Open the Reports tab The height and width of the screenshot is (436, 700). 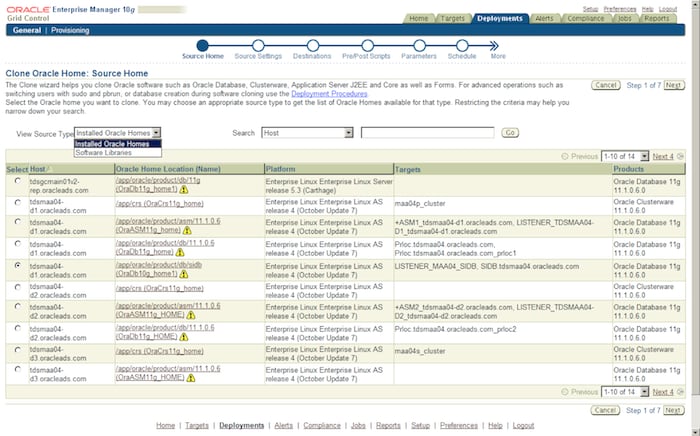(657, 18)
